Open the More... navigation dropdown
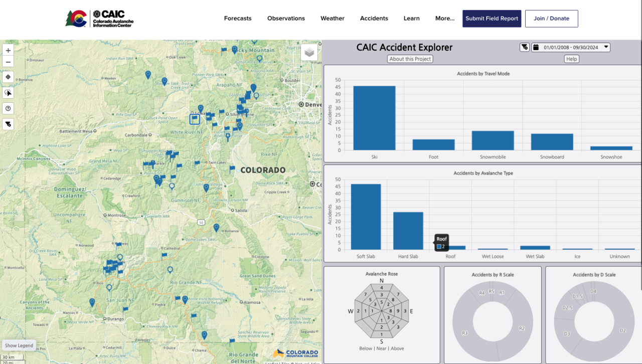Screen dimensions: 642x364 coord(444,18)
